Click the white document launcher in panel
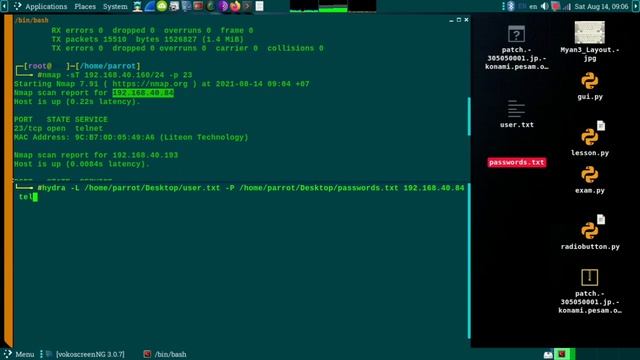The image size is (640, 360). pos(259,6)
